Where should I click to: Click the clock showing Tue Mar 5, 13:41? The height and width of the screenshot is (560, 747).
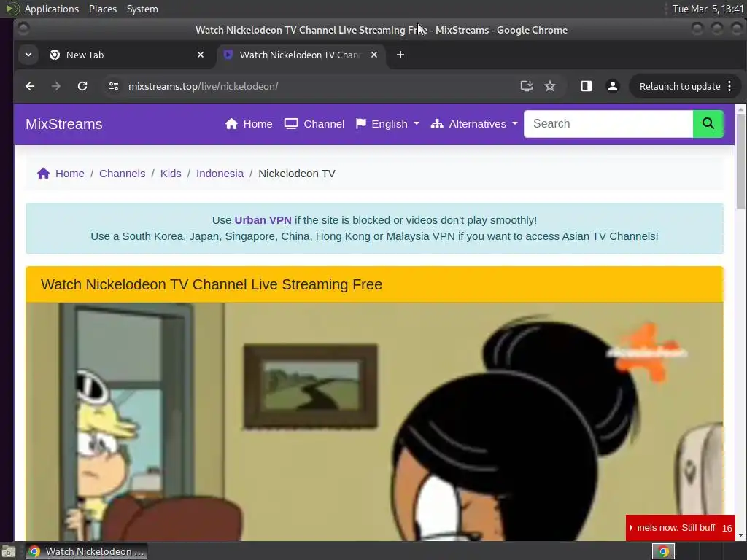click(x=708, y=9)
